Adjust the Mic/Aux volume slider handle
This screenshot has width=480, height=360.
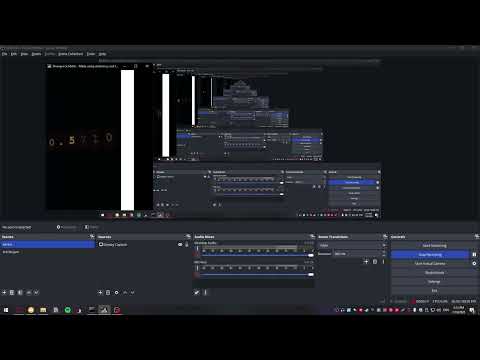pyautogui.click(x=311, y=274)
